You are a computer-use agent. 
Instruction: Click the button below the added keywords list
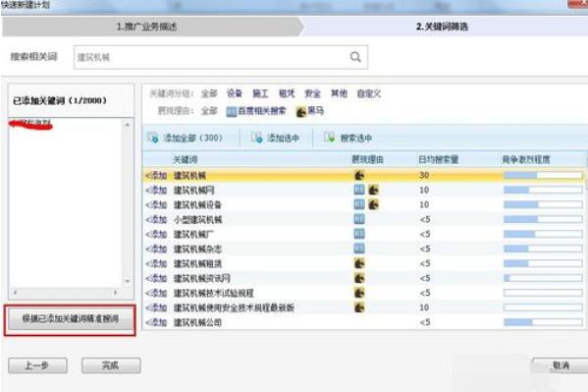pos(70,319)
